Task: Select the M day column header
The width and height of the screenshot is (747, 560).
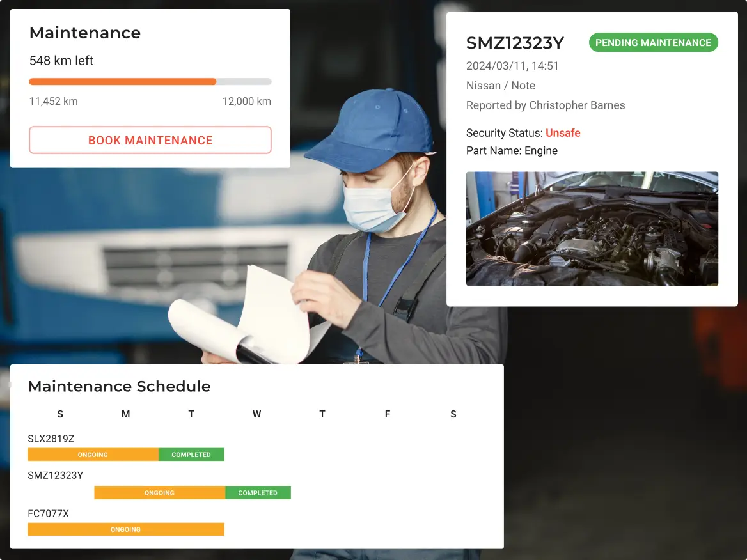Action: 125,414
